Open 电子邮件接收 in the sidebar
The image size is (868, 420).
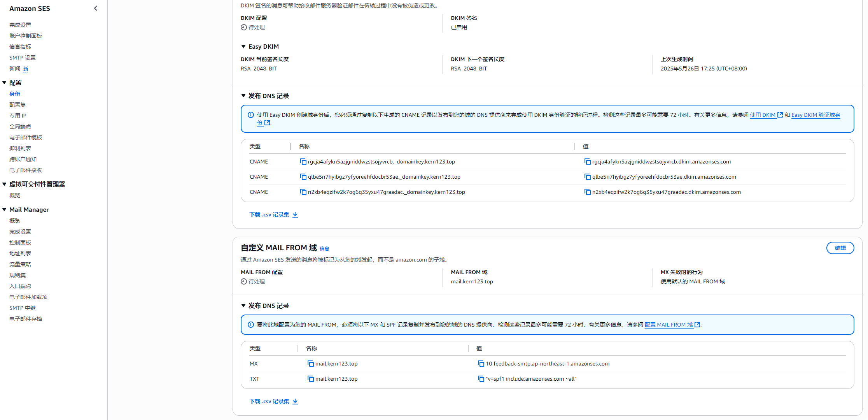(x=26, y=170)
